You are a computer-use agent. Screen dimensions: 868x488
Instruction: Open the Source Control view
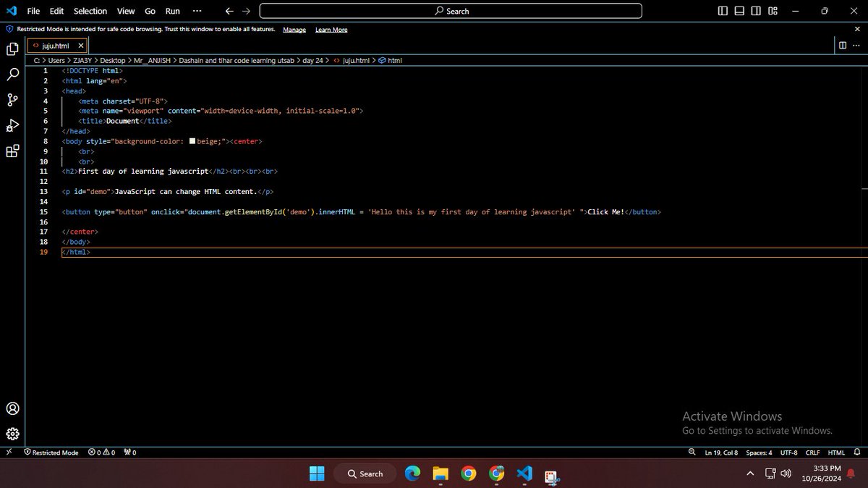coord(12,100)
